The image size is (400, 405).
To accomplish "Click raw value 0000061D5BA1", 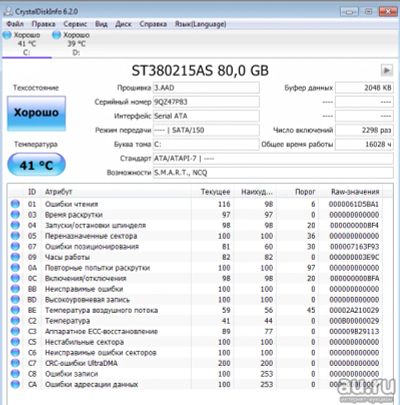I will pos(354,204).
